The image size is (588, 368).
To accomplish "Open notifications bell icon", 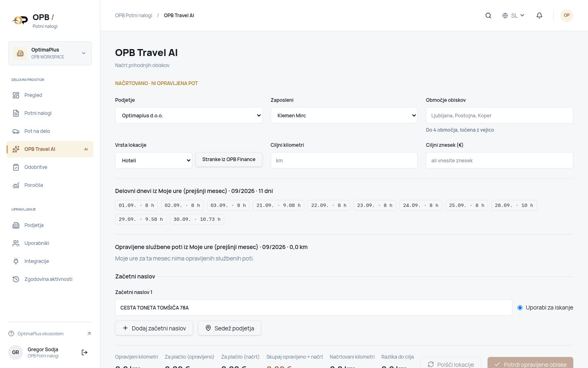I will [x=539, y=16].
